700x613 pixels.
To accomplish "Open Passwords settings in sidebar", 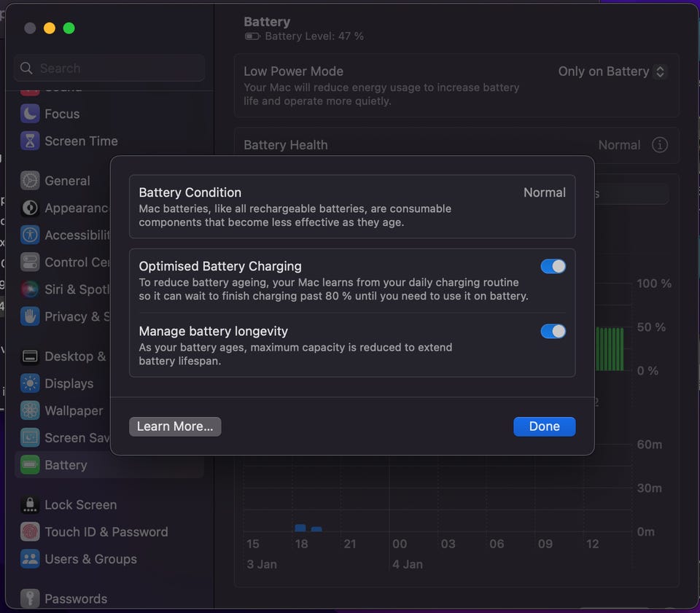I will point(75,598).
